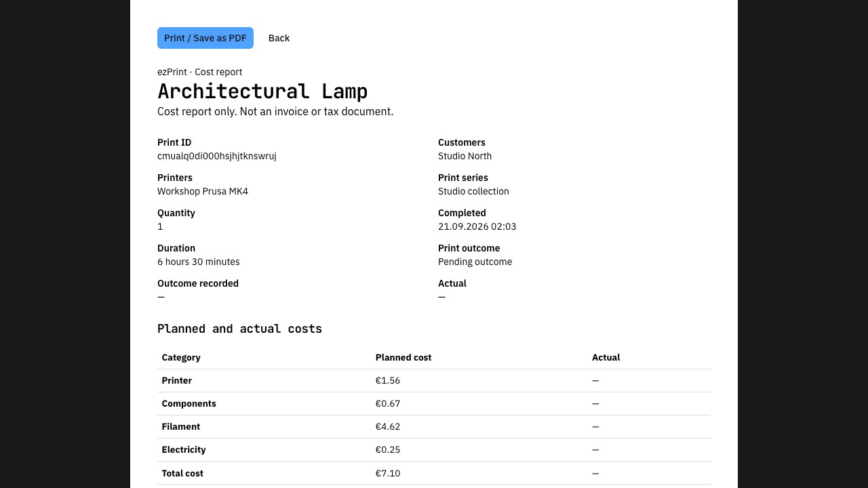
Task: Click the Customers label
Action: point(462,142)
